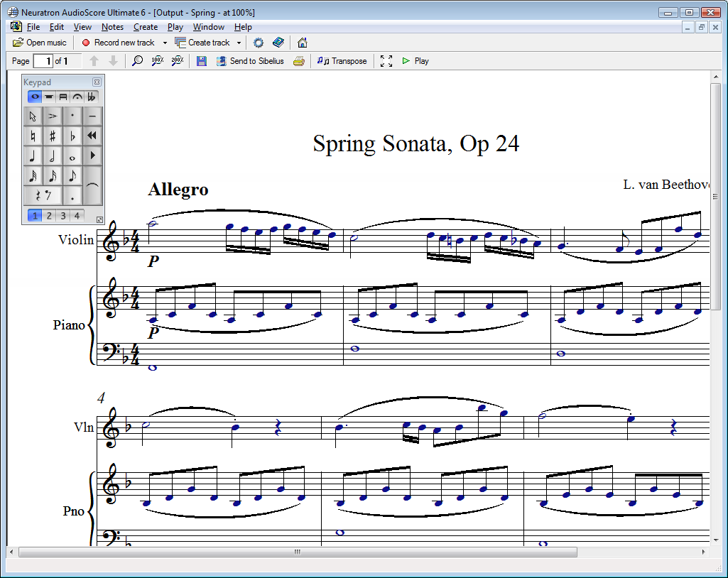Toggle the tie button on the Keypad
The width and height of the screenshot is (728, 578).
click(x=92, y=186)
